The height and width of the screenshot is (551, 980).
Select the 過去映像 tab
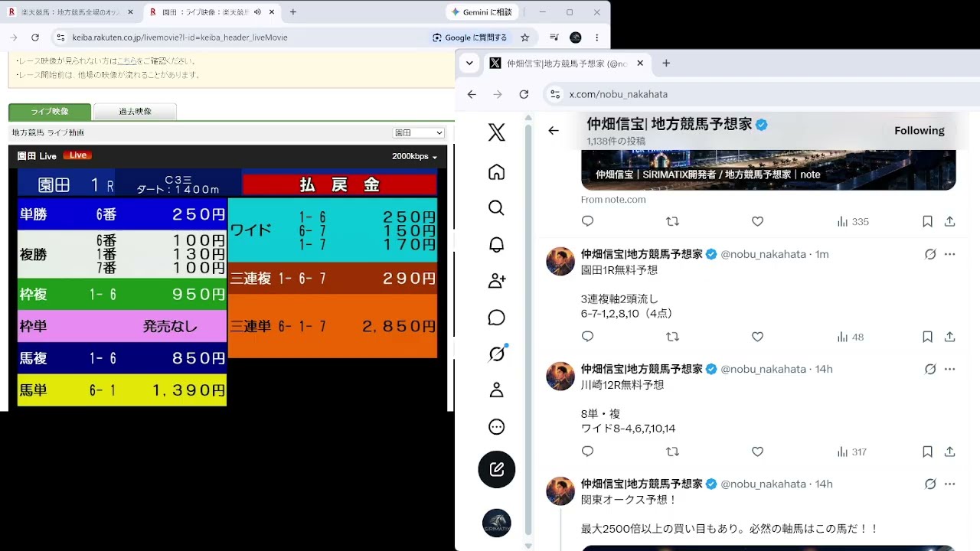(x=135, y=112)
